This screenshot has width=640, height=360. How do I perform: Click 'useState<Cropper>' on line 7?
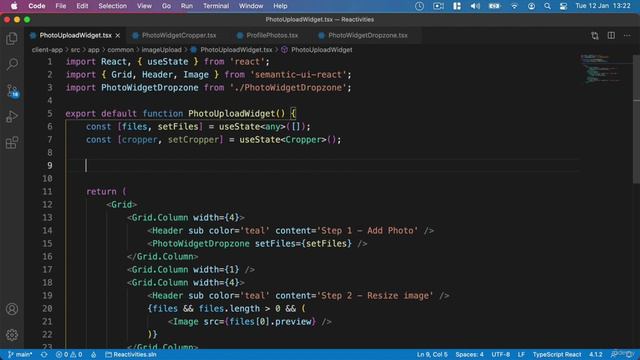(x=283, y=140)
